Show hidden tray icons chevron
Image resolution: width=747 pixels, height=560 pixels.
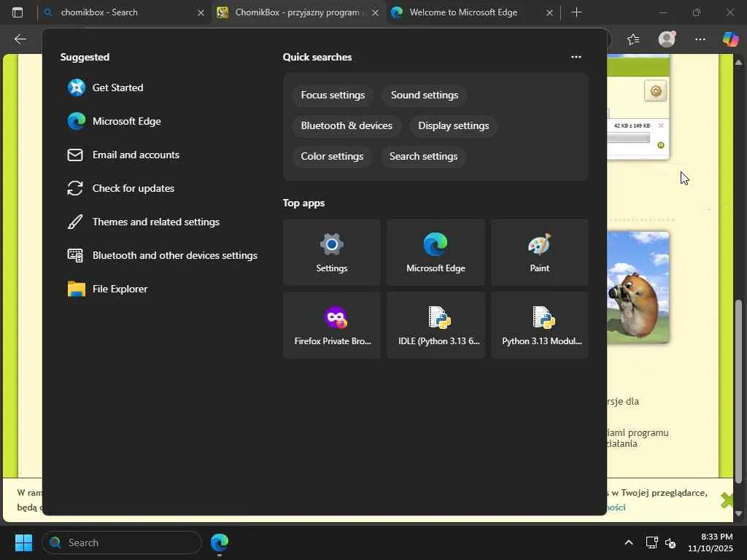pos(629,542)
